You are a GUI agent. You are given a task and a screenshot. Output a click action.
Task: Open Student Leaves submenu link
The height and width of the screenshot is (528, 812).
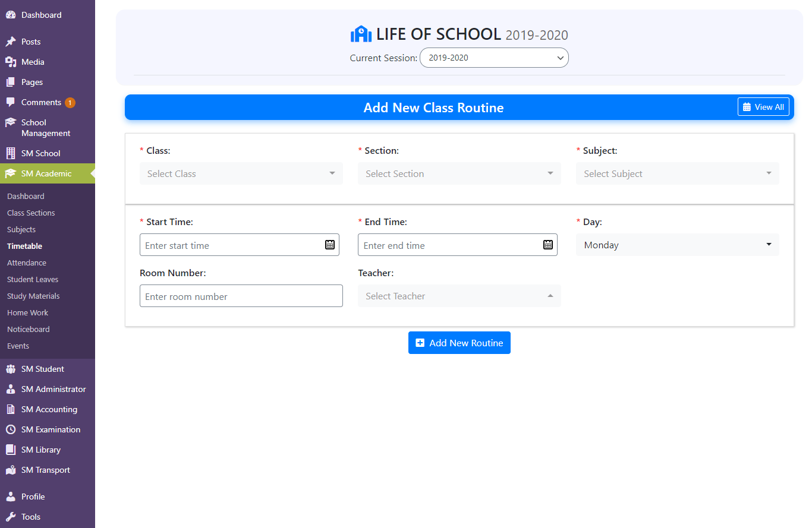tap(33, 279)
